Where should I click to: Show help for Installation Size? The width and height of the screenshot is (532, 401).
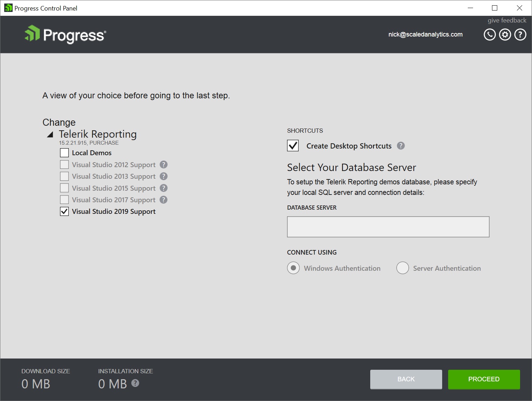135,383
